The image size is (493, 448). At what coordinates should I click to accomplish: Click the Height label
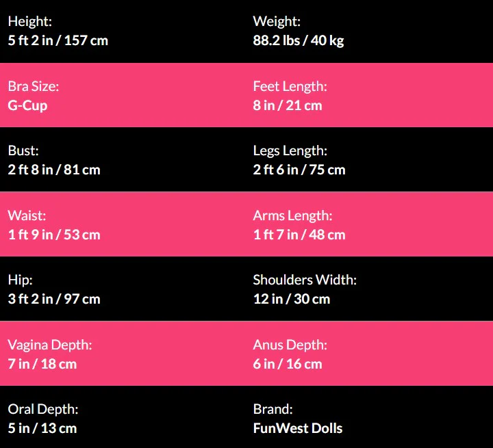tap(29, 22)
